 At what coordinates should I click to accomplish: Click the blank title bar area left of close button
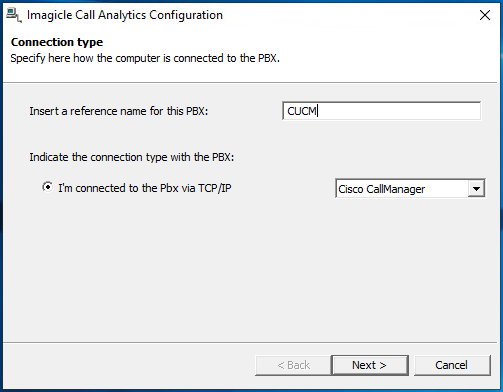click(350, 15)
